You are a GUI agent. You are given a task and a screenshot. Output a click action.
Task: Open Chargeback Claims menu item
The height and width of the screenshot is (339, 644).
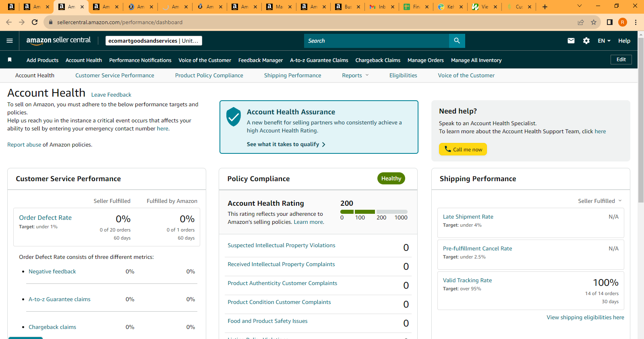pyautogui.click(x=378, y=60)
